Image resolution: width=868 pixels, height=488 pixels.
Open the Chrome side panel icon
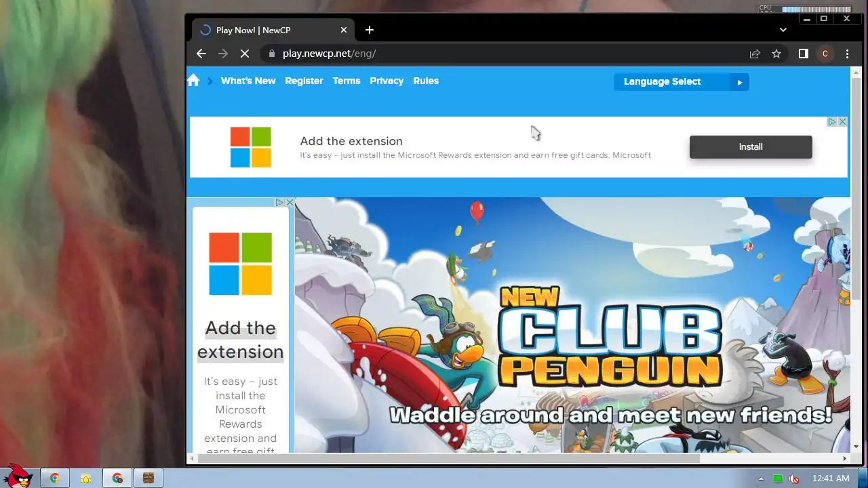(804, 54)
